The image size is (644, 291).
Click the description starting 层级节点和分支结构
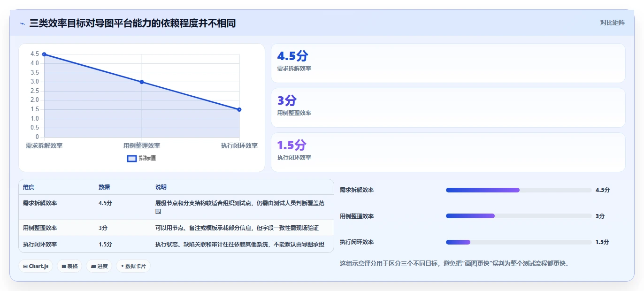tap(240, 207)
